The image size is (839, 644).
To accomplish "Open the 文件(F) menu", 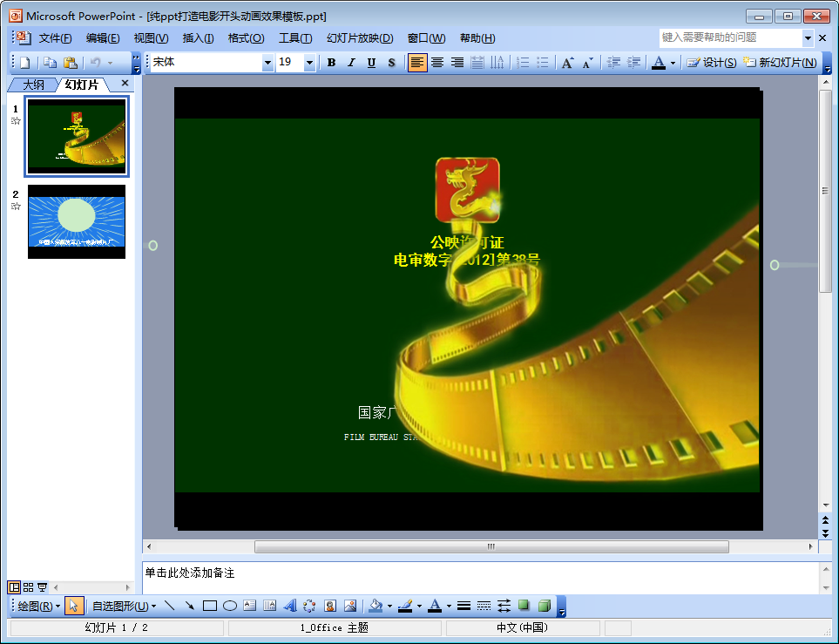I will pyautogui.click(x=55, y=38).
